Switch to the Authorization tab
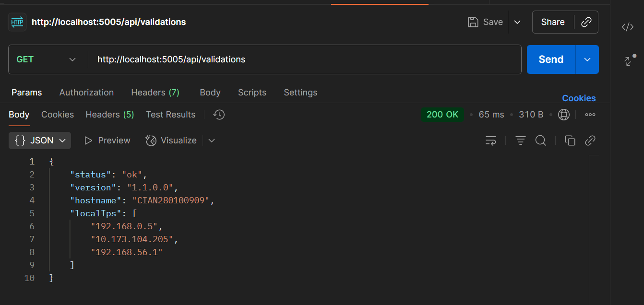 pyautogui.click(x=86, y=93)
